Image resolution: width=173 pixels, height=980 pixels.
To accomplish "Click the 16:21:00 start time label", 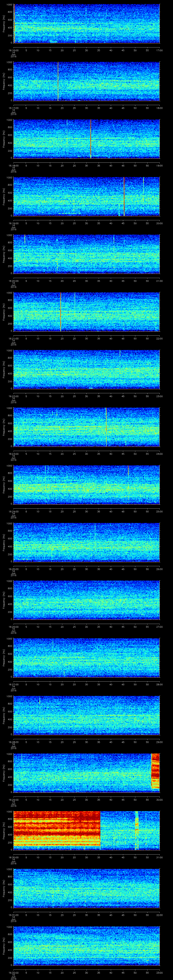I will (x=14, y=339).
